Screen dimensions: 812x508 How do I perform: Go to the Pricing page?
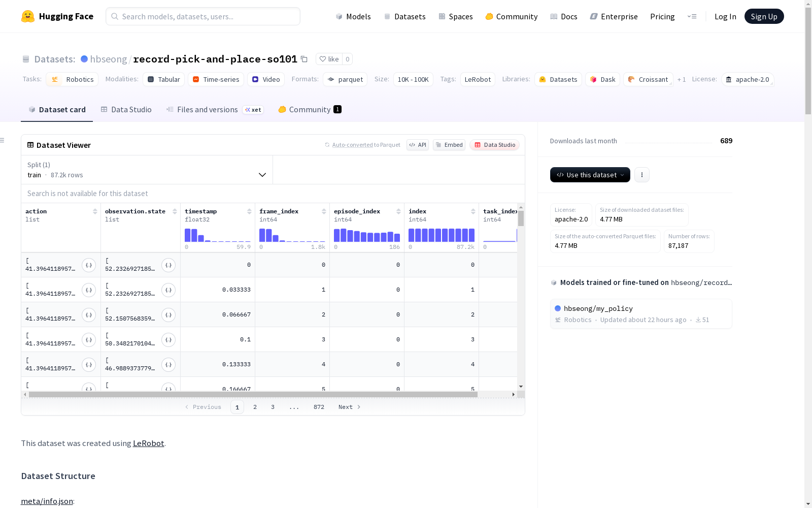662,16
